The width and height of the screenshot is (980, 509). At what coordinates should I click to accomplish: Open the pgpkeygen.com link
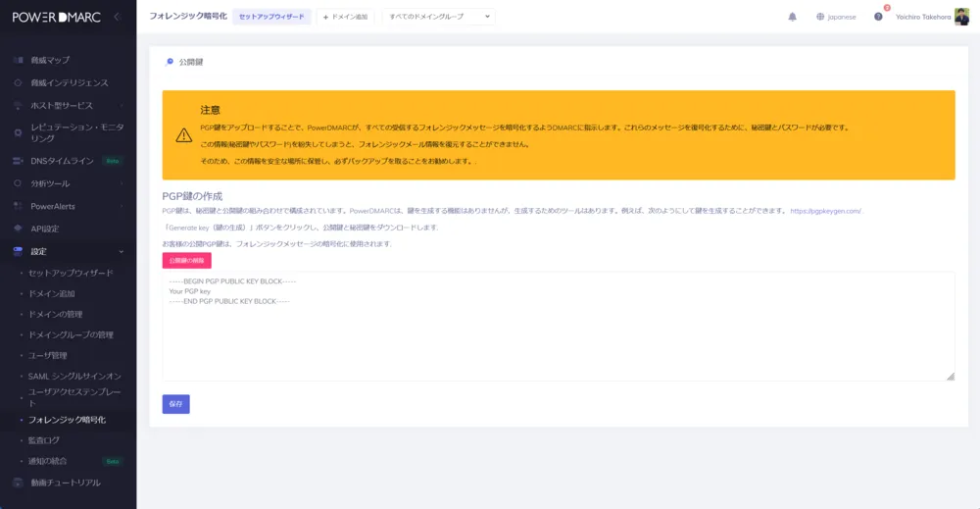[825, 211]
